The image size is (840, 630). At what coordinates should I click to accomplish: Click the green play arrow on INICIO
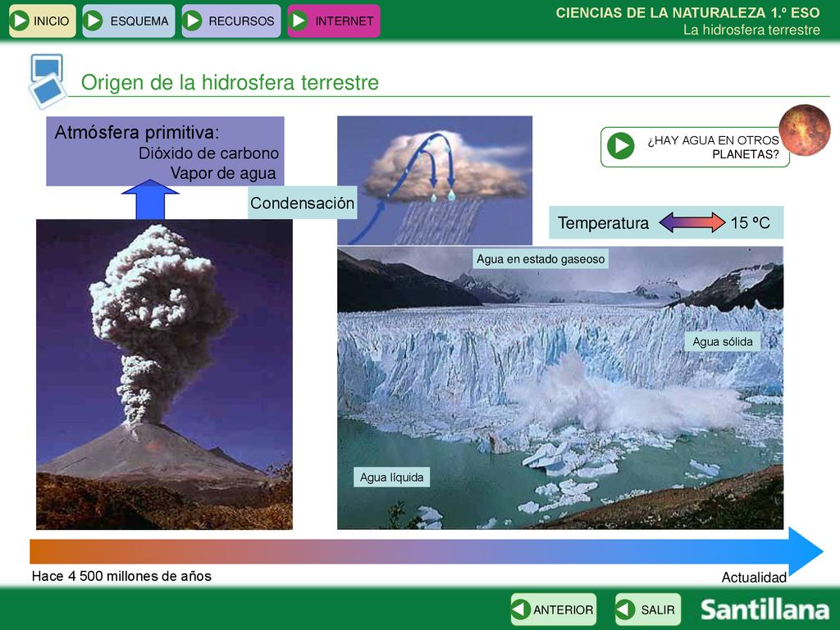(x=20, y=21)
